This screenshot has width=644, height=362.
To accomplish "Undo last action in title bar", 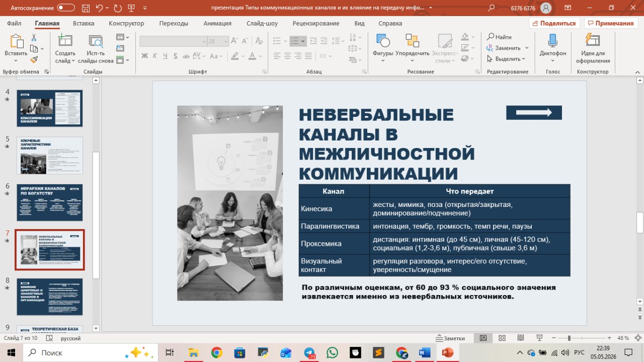I will [x=99, y=8].
